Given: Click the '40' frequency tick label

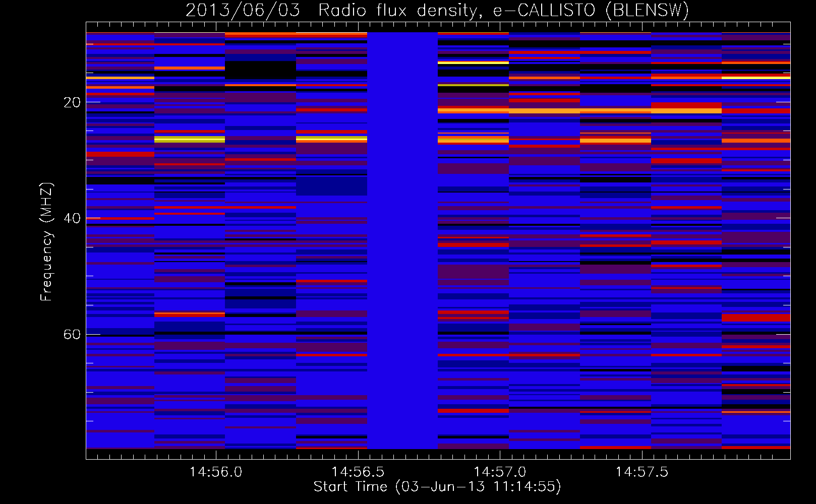Looking at the screenshot, I should point(72,219).
